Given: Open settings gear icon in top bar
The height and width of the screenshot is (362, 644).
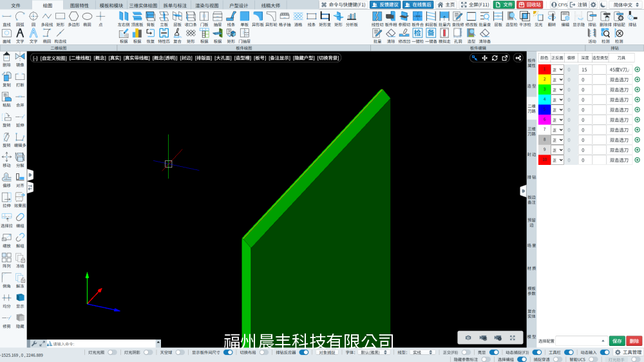Looking at the screenshot, I should click(593, 5).
